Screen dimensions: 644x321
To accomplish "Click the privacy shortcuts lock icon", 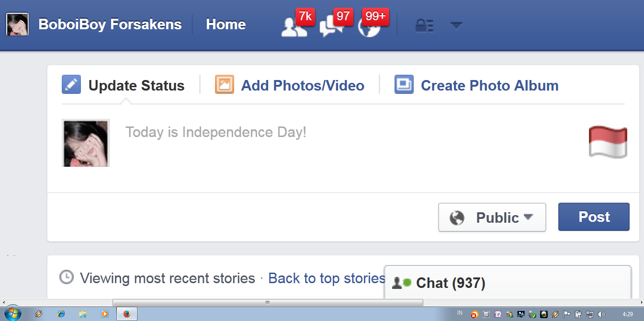I will tap(424, 25).
